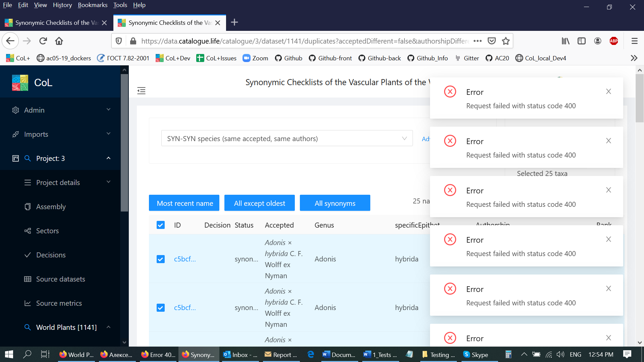Bookmark this page with star icon
The width and height of the screenshot is (644, 362).
click(x=505, y=41)
